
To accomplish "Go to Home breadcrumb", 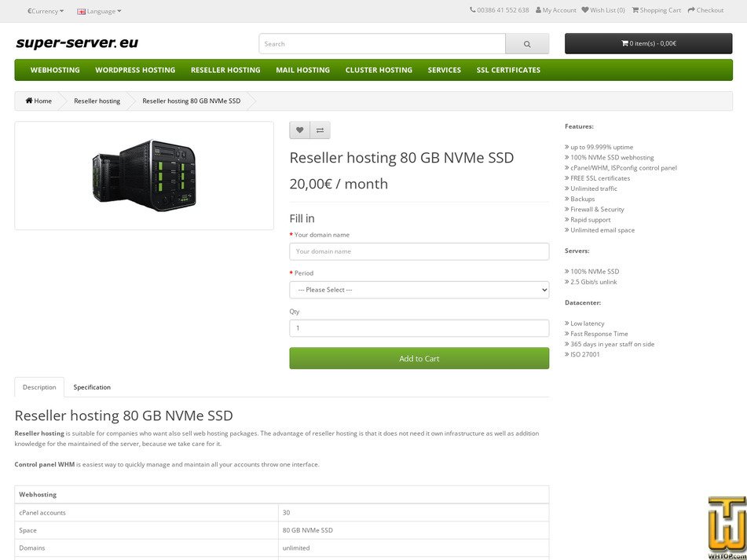I will click(x=38, y=101).
